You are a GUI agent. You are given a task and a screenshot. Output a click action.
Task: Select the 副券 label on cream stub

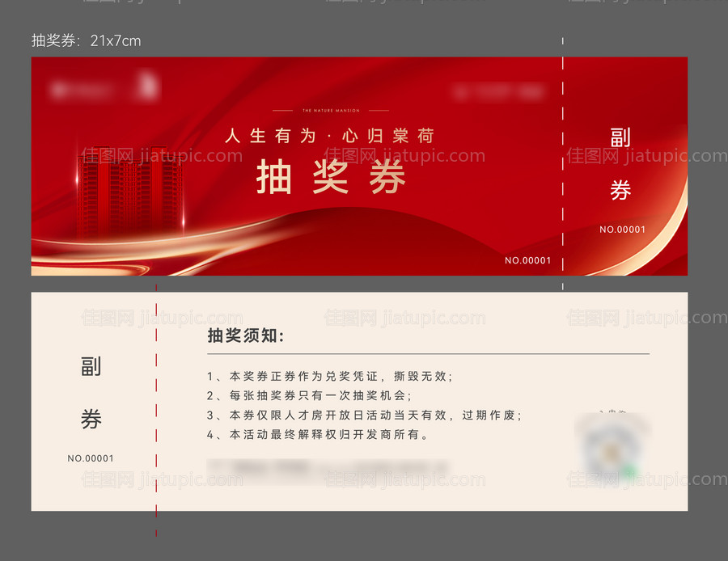[x=91, y=394]
